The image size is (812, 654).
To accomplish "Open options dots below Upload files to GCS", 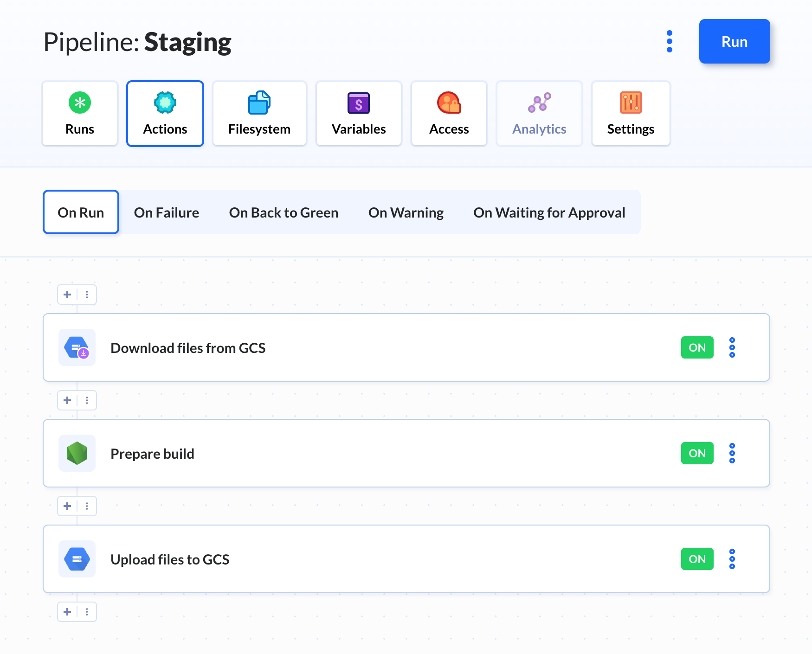I will point(87,612).
